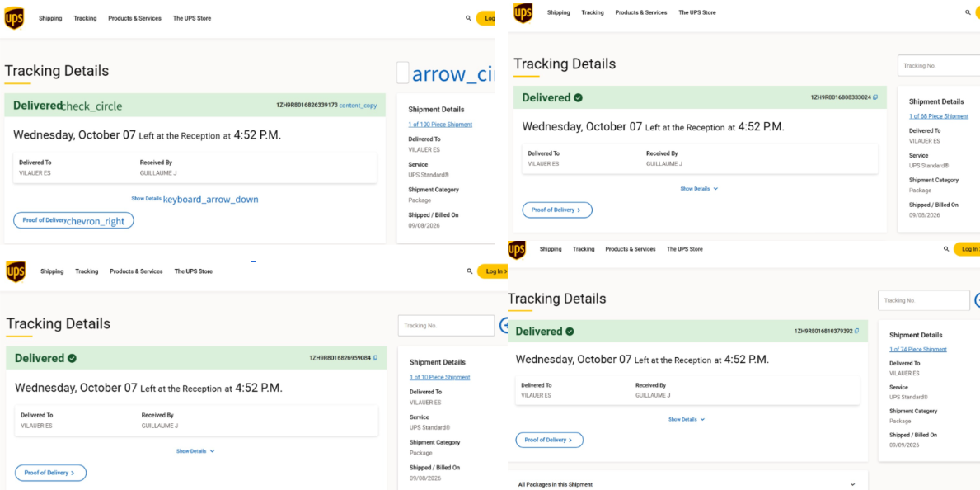Screen dimensions: 980x490
Task: Open The UPS Store above the 10 Piece Shipment page
Action: tap(193, 271)
